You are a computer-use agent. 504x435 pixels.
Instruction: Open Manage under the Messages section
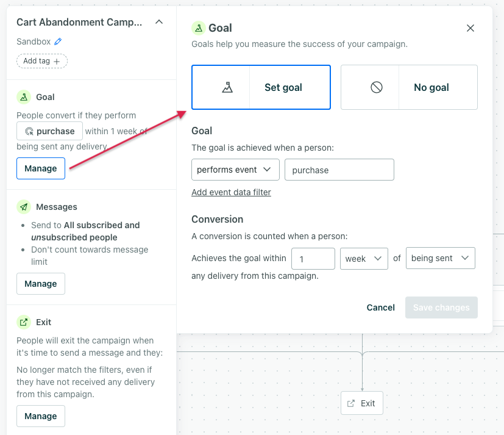[41, 284]
